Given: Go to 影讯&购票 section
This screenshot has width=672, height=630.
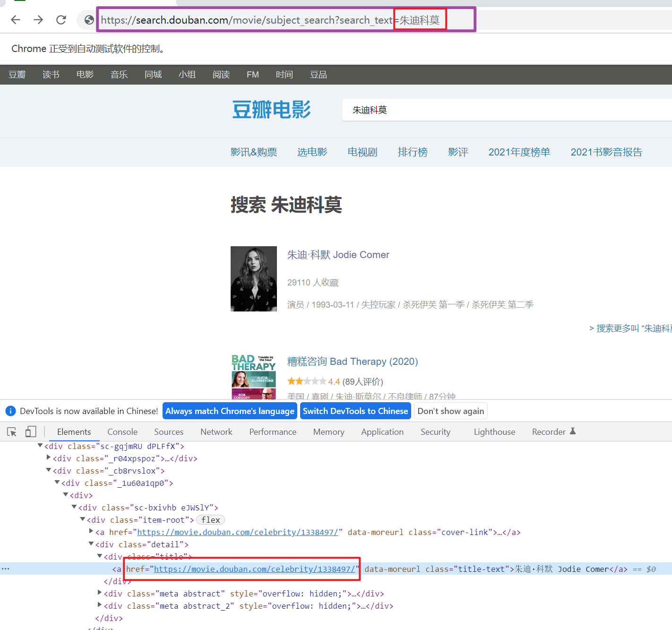Looking at the screenshot, I should point(254,152).
